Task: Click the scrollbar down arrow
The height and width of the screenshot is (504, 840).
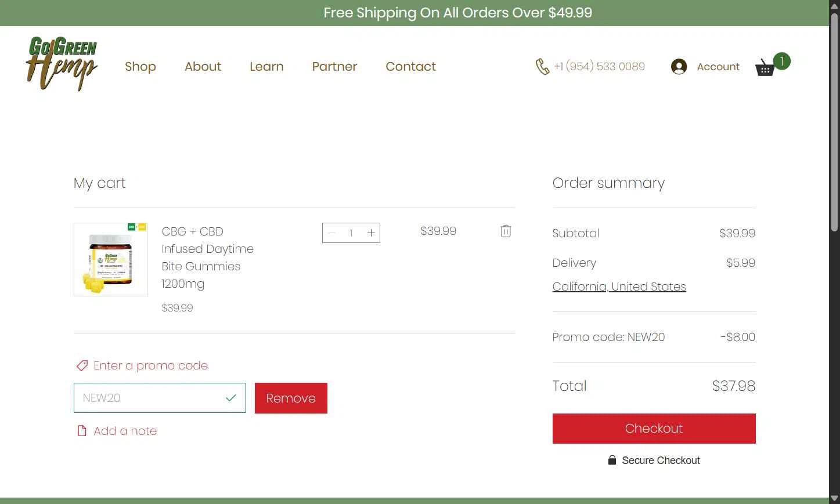Action: (834, 498)
